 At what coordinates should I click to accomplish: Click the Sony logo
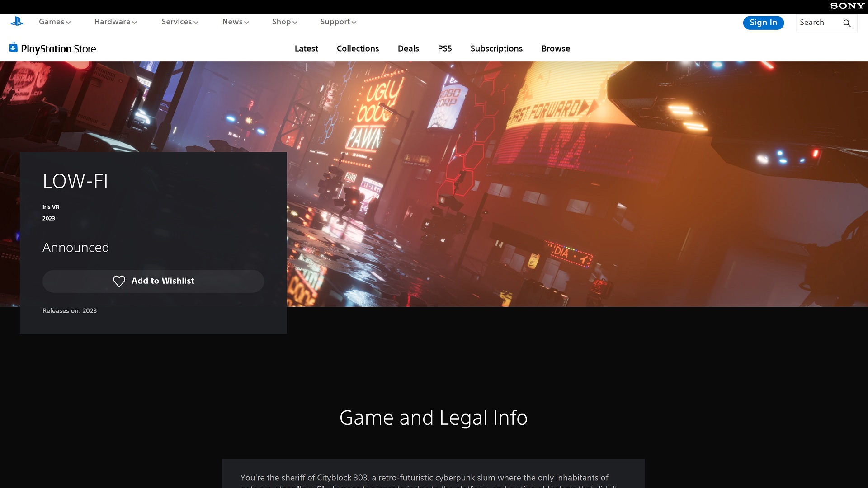coord(847,6)
